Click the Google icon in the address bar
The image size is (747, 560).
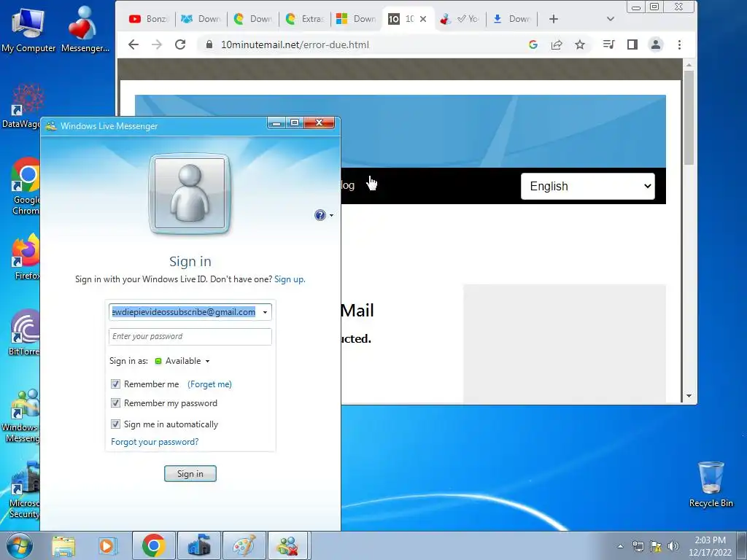pos(533,44)
